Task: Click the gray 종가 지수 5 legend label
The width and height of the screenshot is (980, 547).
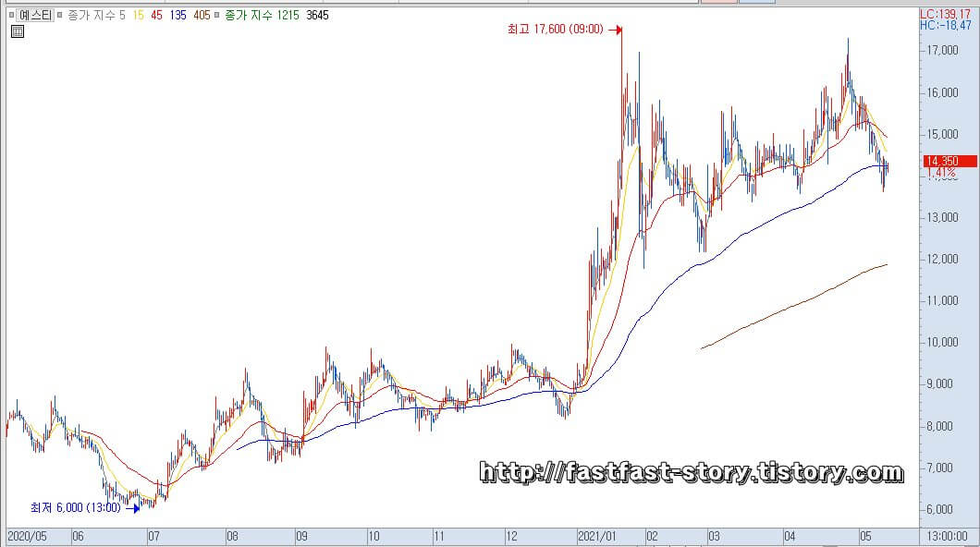Action: click(x=96, y=15)
